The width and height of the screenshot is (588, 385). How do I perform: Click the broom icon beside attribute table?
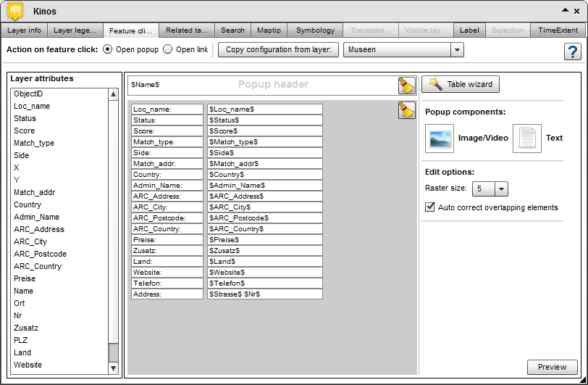click(406, 110)
